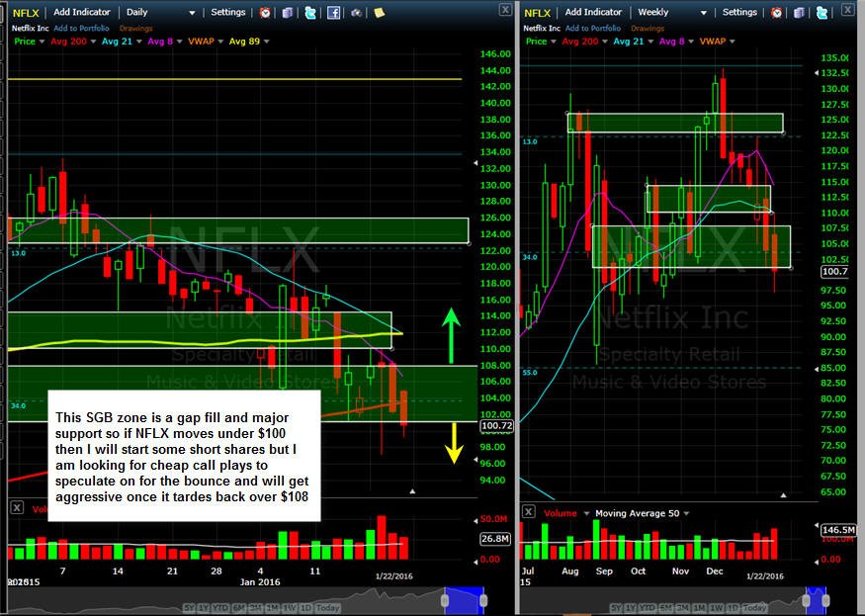Select the YTD range button under the Daily chart

[220, 608]
